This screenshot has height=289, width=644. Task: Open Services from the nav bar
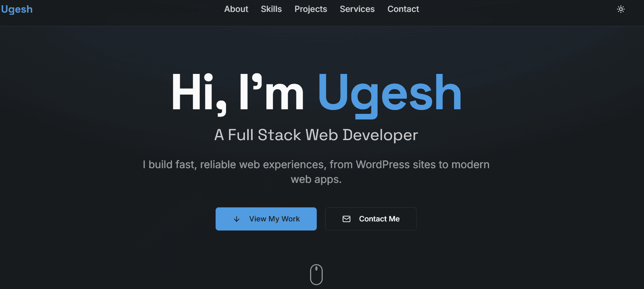(x=357, y=9)
